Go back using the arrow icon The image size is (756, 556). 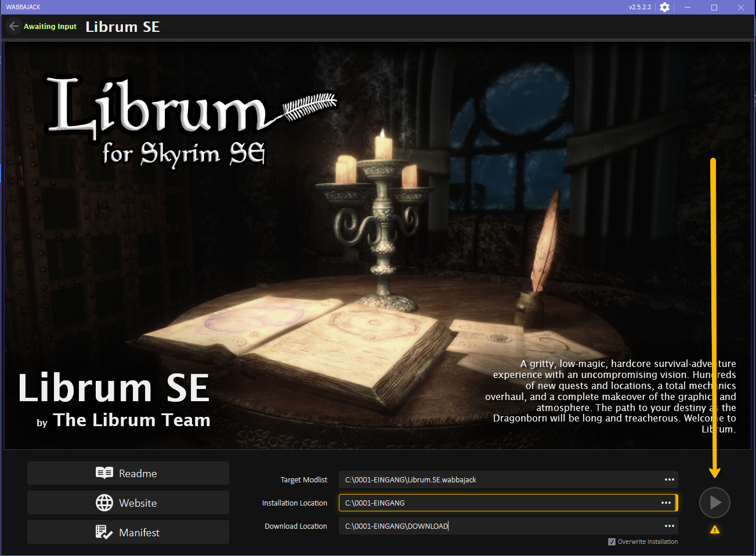pyautogui.click(x=14, y=27)
